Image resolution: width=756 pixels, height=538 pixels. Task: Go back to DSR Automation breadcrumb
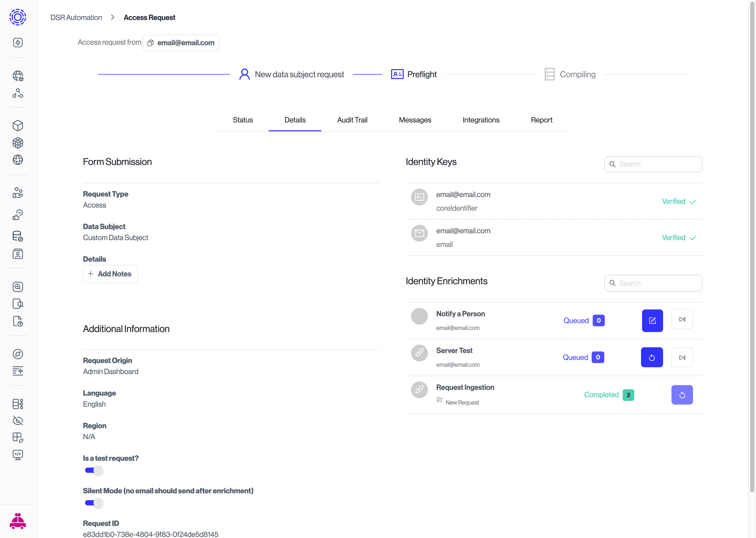click(x=76, y=18)
